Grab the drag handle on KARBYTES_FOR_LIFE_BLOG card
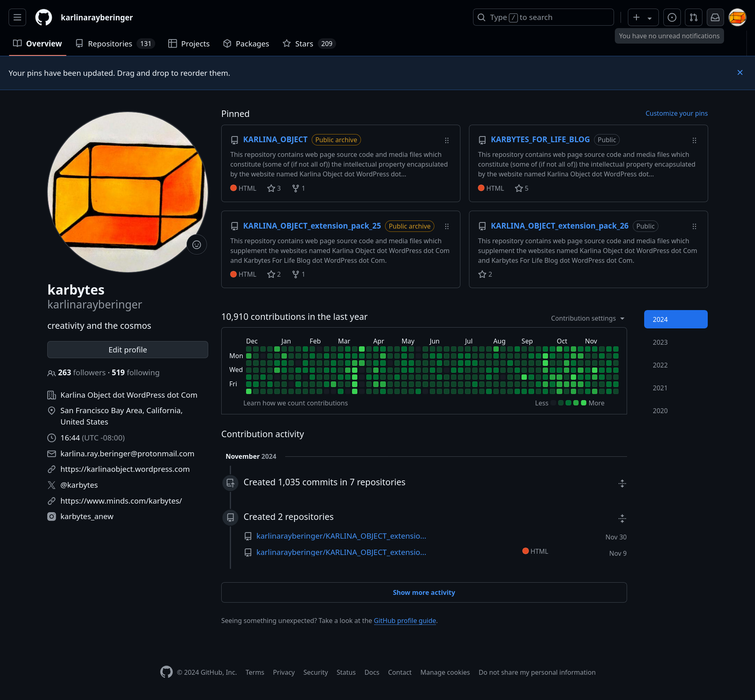 coord(694,140)
